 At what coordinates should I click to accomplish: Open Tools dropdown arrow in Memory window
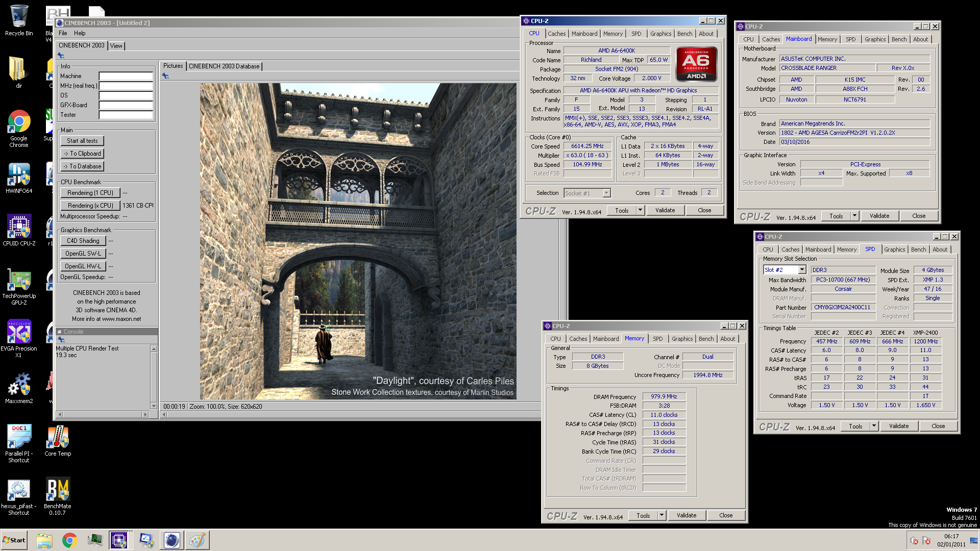662,515
